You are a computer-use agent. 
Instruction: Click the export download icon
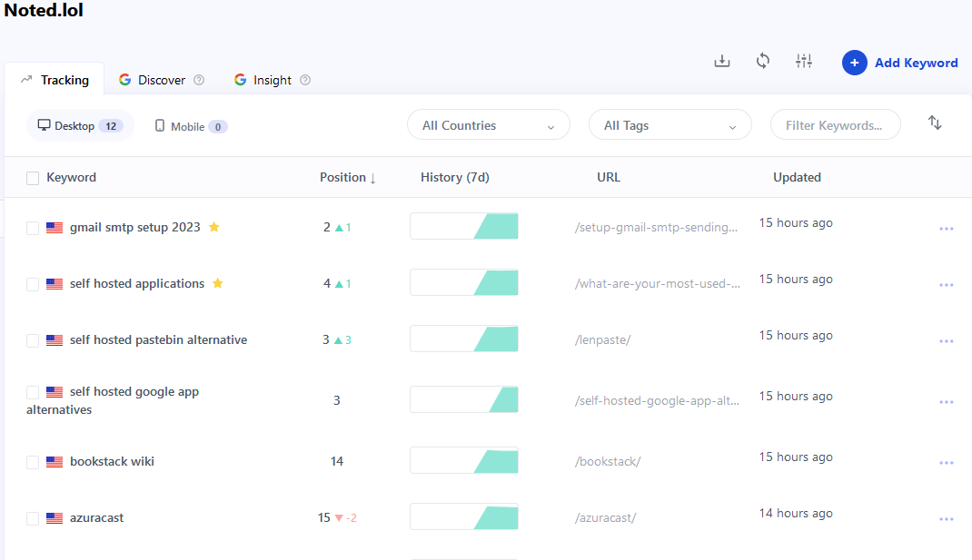pos(722,62)
